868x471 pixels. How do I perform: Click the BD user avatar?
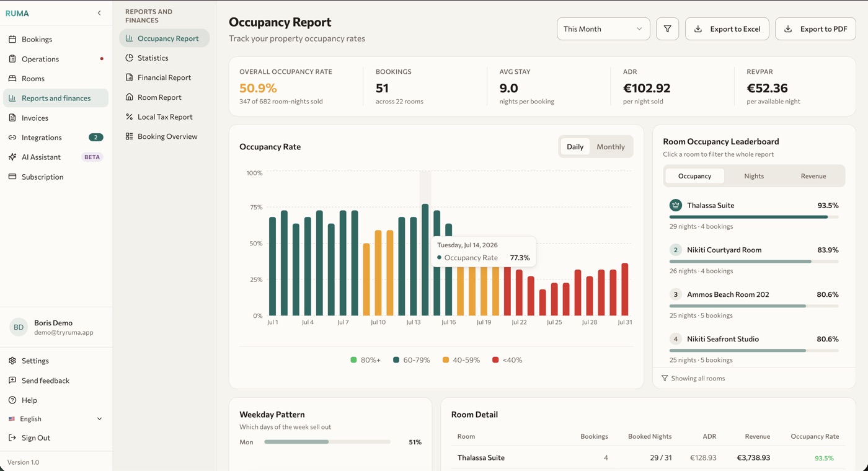point(19,327)
